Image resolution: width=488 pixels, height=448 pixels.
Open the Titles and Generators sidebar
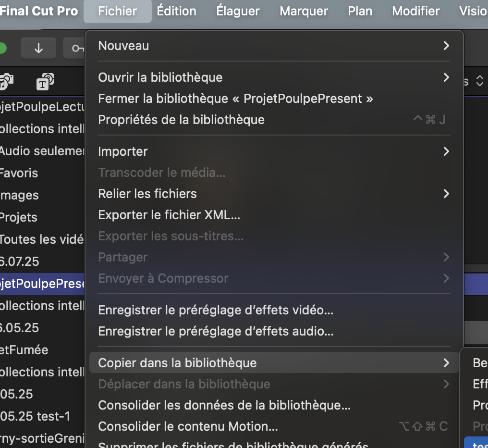click(x=45, y=82)
